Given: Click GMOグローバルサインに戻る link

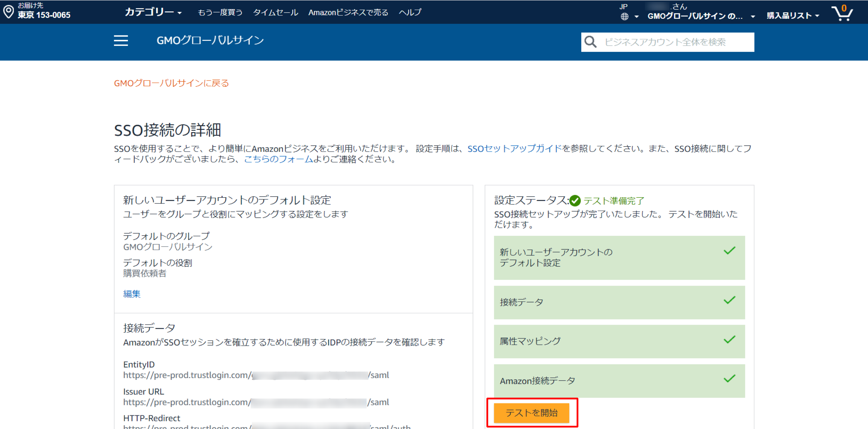Looking at the screenshot, I should pyautogui.click(x=172, y=83).
